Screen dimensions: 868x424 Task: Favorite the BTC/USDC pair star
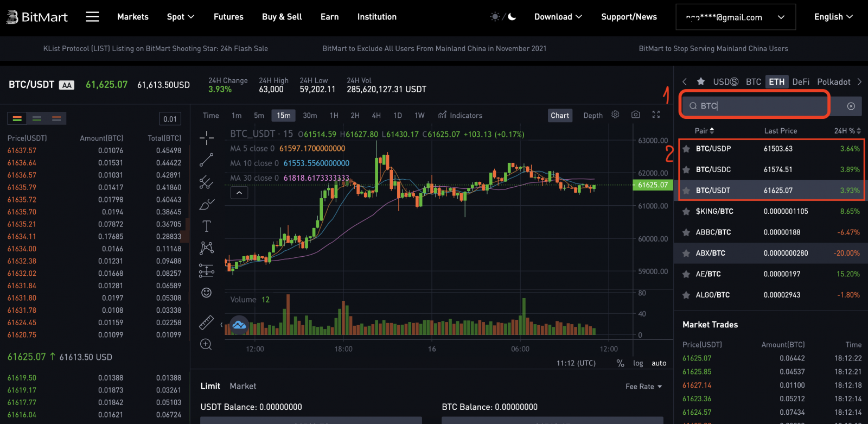[686, 169]
